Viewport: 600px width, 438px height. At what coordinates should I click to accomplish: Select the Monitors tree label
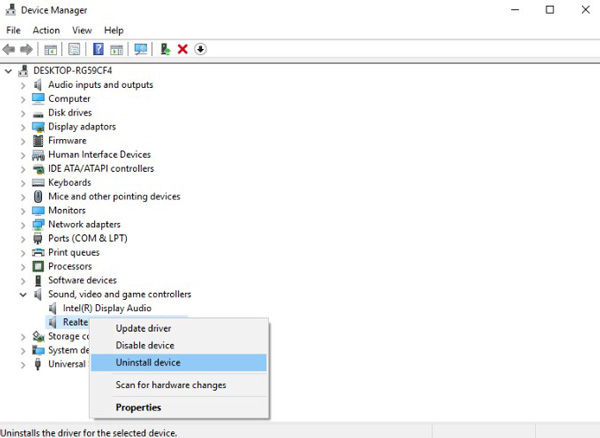pyautogui.click(x=67, y=210)
